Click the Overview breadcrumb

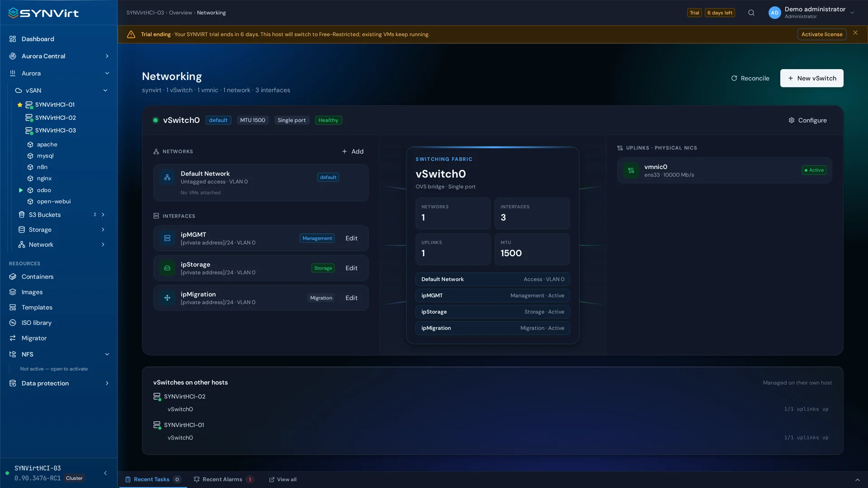coord(180,13)
